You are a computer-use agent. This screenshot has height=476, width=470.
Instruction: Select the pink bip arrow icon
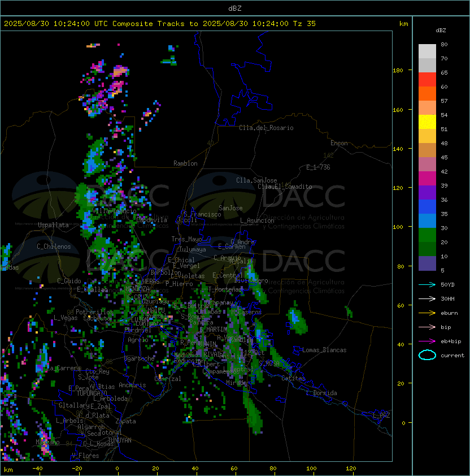pyautogui.click(x=427, y=327)
